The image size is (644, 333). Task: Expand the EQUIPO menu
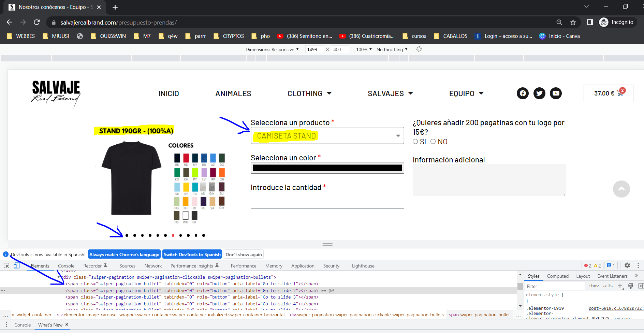coord(466,93)
